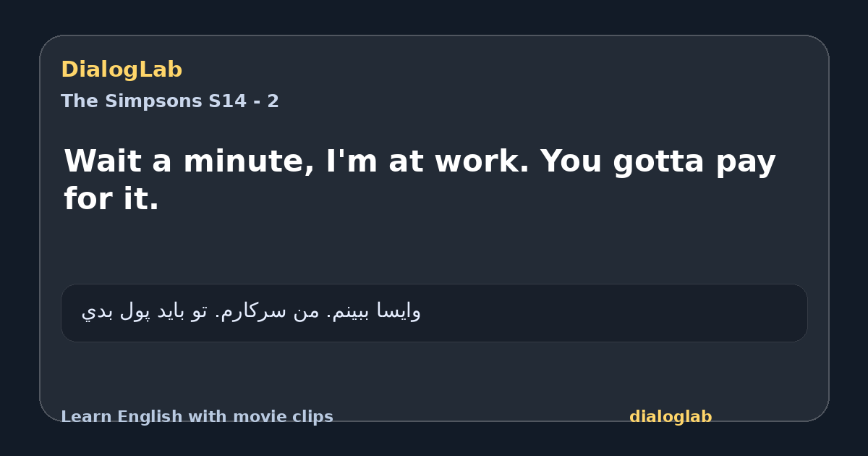The height and width of the screenshot is (456, 868).
Task: Select the Persian word "وایسا"
Action: (399, 311)
